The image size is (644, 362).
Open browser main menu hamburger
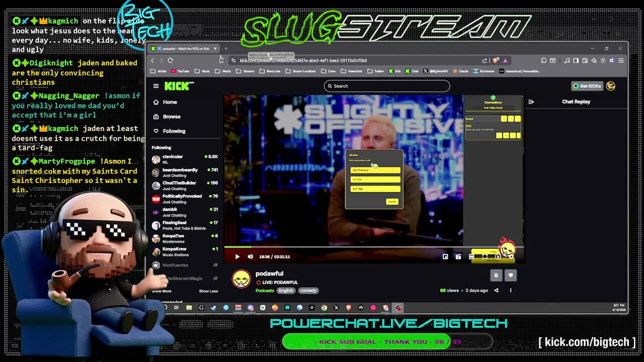(621, 60)
